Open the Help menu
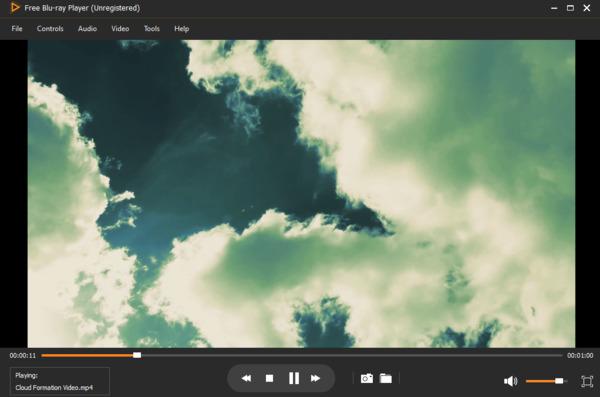Viewport: 600px width, 397px height. tap(181, 29)
